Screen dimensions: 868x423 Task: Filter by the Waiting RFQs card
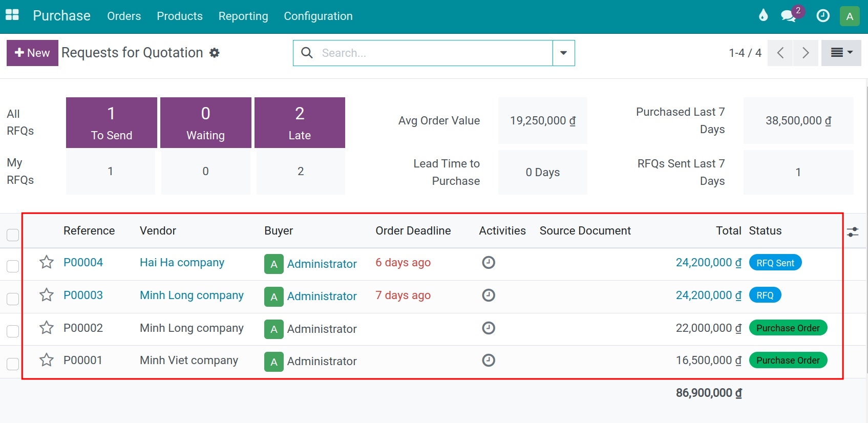point(206,123)
